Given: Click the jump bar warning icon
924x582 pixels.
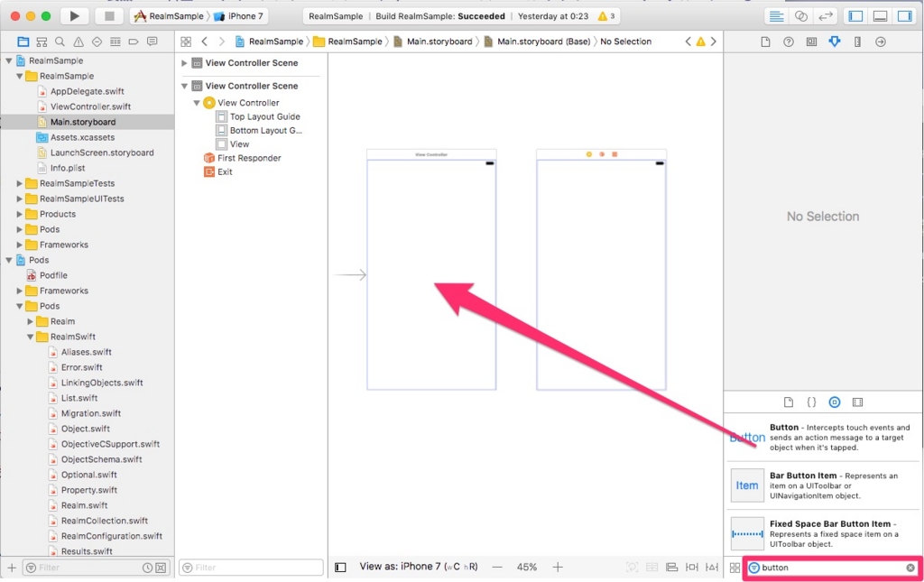Looking at the screenshot, I should click(700, 42).
